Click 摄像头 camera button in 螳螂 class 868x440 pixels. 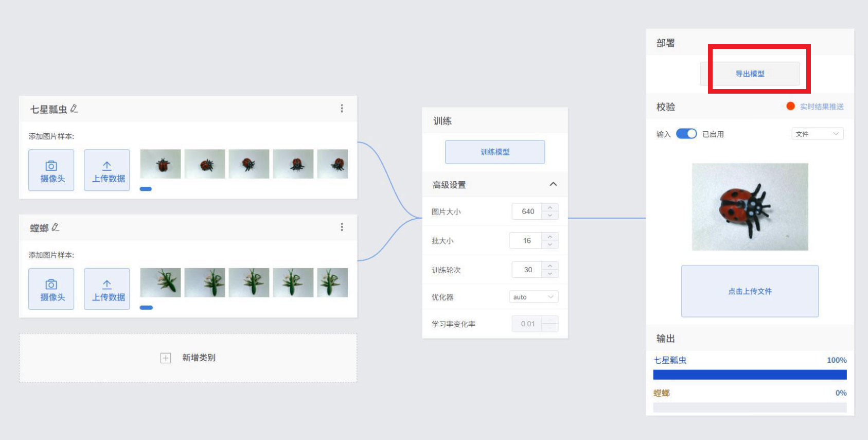(51, 289)
